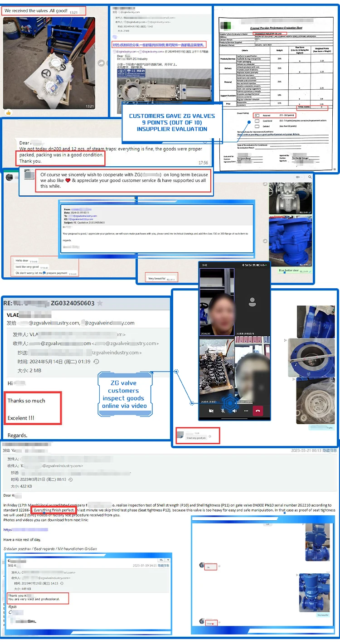
Task: Click "You are very kind and professional." text
Action: [34, 599]
